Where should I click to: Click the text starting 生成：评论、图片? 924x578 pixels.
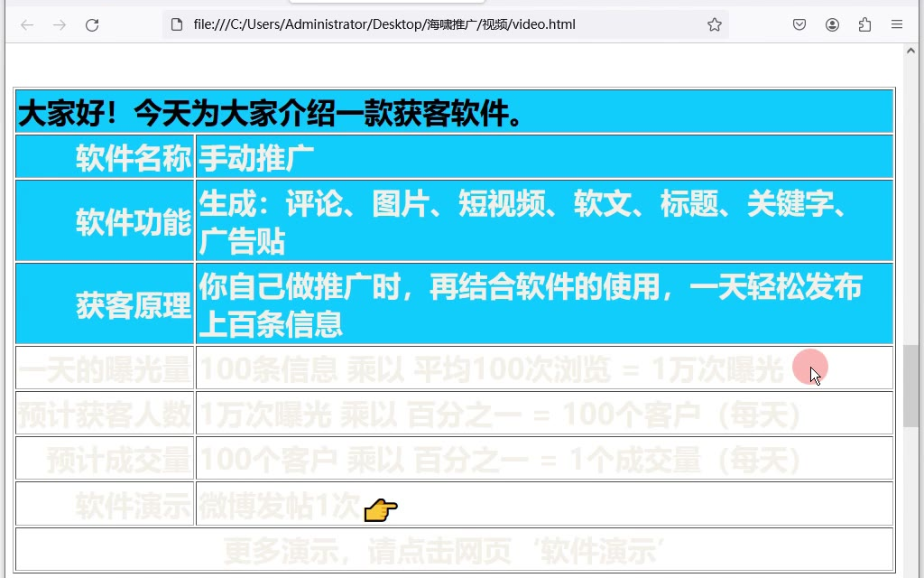tap(523, 222)
